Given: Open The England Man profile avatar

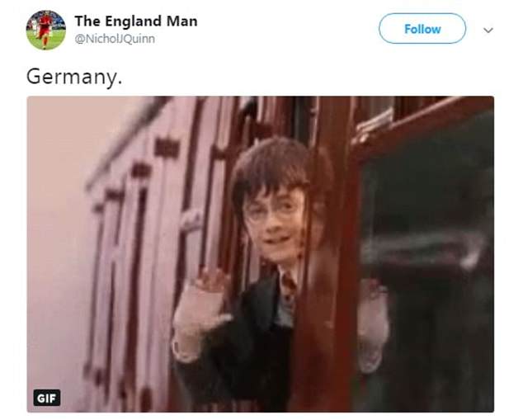Looking at the screenshot, I should (46, 31).
